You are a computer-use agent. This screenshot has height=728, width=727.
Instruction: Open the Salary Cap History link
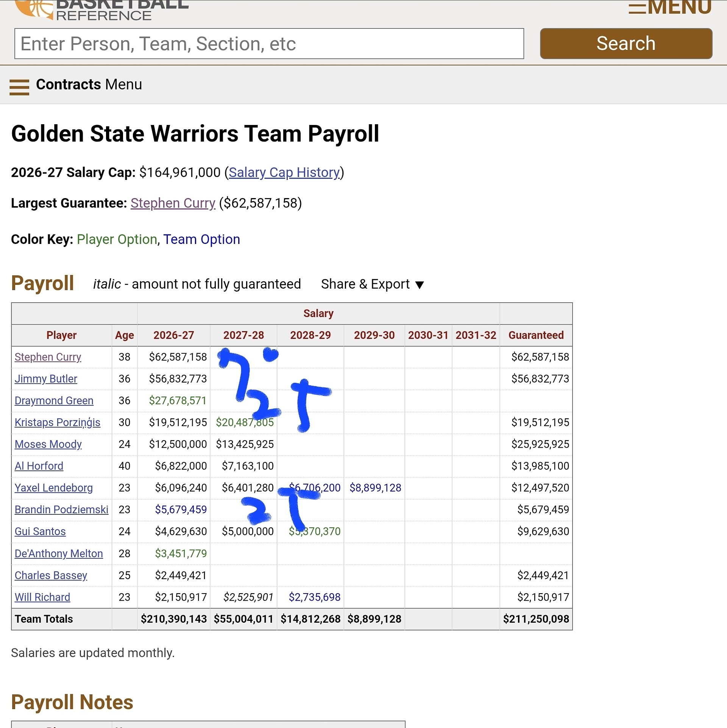[284, 172]
